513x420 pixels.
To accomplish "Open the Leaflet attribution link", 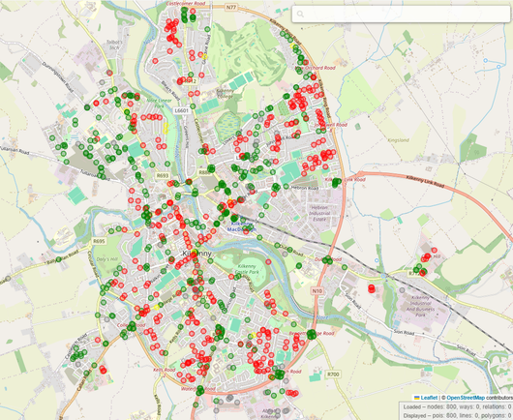I will tap(429, 398).
